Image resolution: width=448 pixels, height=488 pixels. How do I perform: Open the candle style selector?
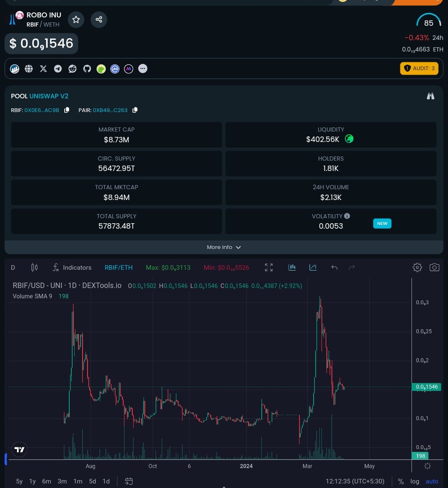pos(34,267)
